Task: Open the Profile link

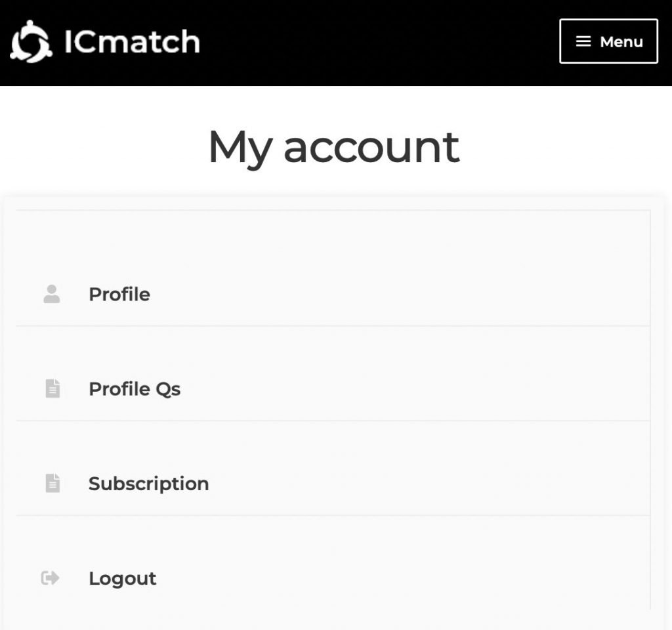Action: (119, 295)
